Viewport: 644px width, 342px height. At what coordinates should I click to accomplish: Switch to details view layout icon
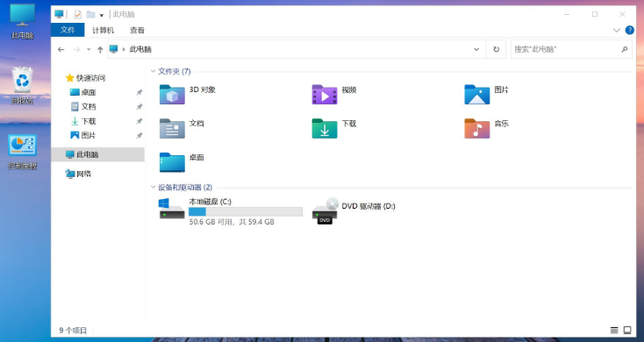pyautogui.click(x=614, y=330)
